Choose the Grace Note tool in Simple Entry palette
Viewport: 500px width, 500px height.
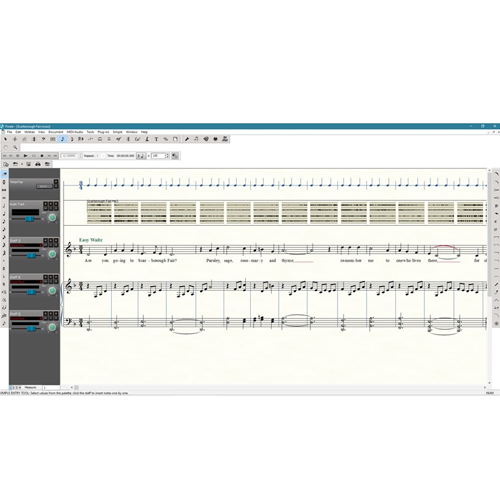click(x=4, y=323)
